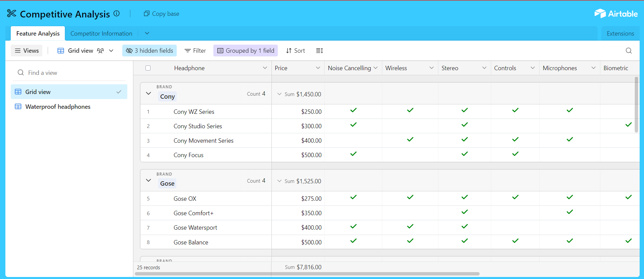Switch to Feature Analysis tab

[38, 34]
